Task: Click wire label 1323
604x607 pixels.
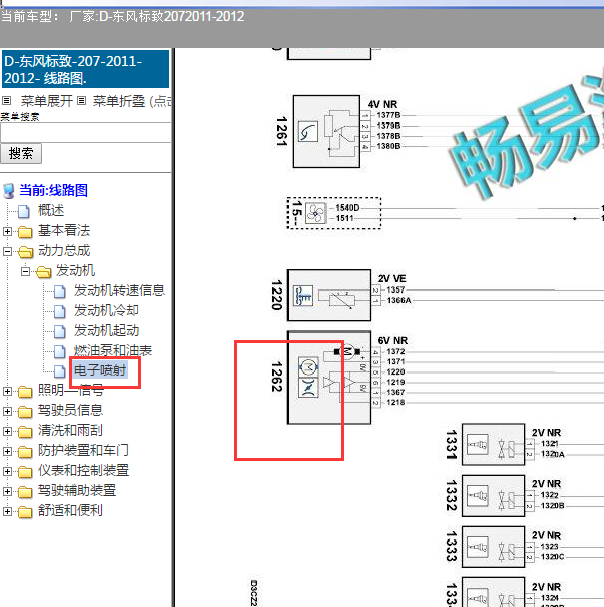Action: click(x=550, y=547)
